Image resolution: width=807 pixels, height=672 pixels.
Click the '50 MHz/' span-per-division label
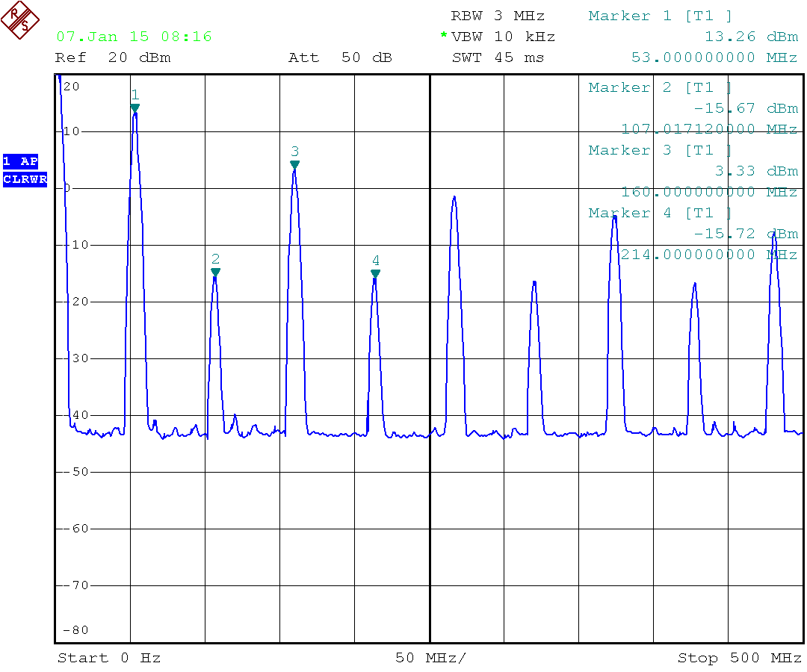click(x=431, y=658)
